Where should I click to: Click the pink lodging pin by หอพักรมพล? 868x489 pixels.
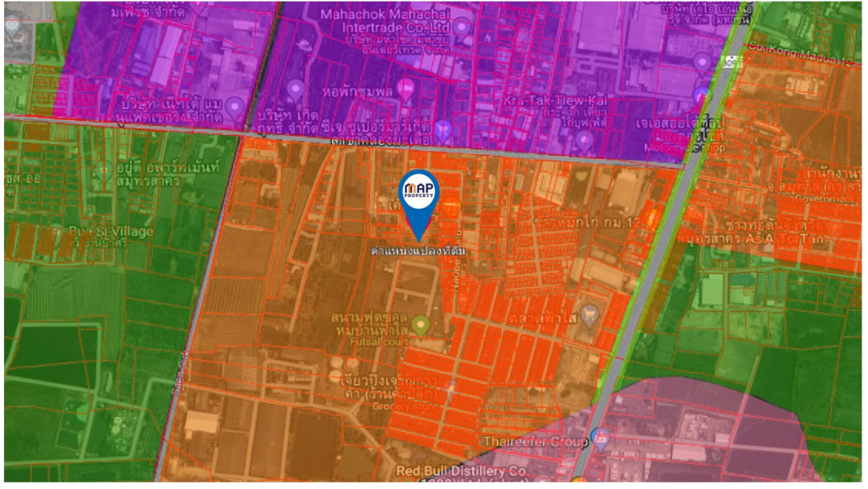pos(406,89)
